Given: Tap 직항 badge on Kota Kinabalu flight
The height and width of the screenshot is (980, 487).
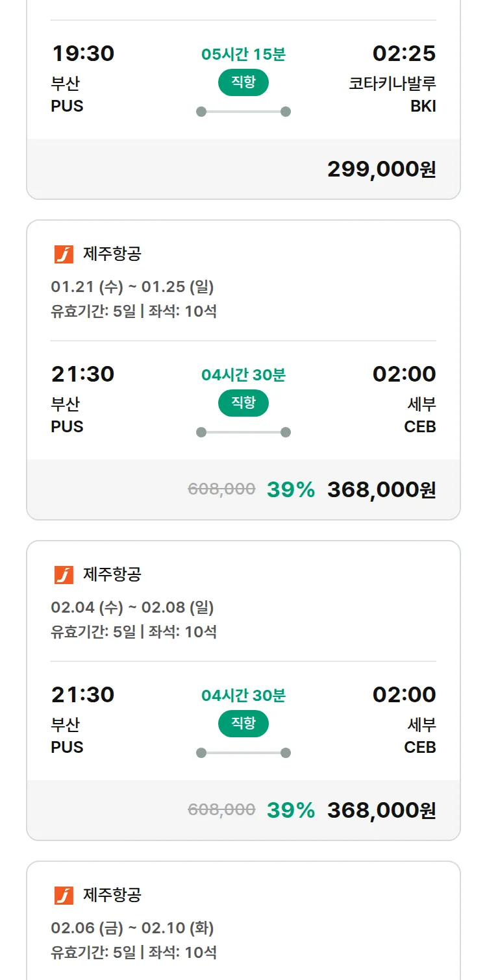Looking at the screenshot, I should [243, 82].
